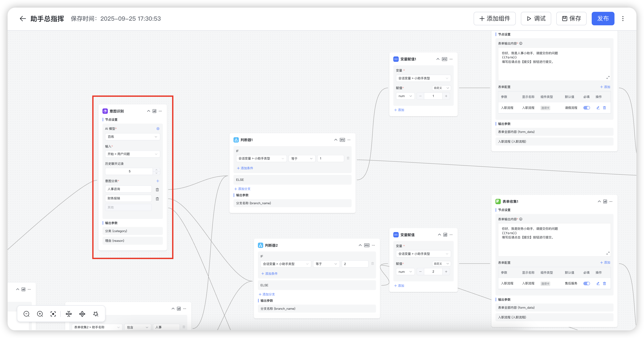Click the AI 模型 settings gear icon

coord(158,128)
